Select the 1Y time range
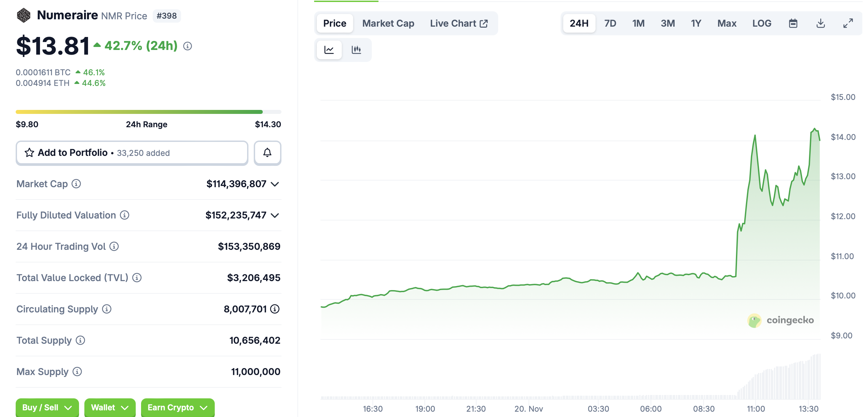Image resolution: width=868 pixels, height=417 pixels. (x=696, y=23)
